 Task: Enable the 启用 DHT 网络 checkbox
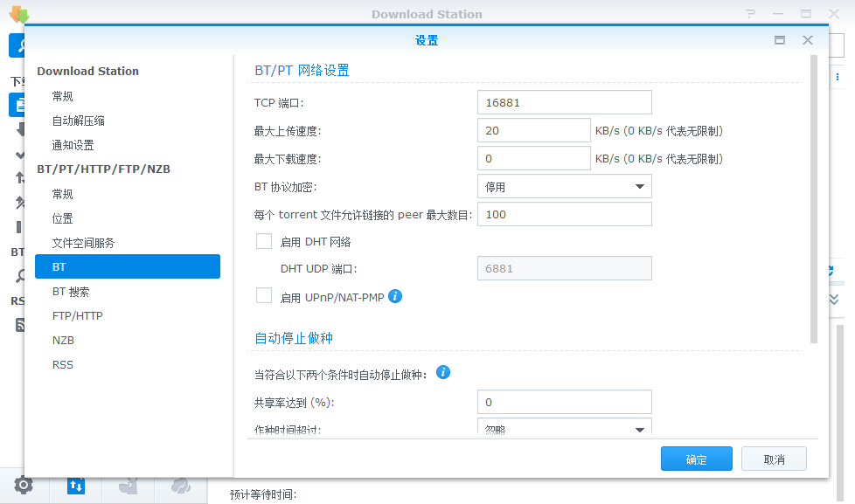(x=264, y=241)
